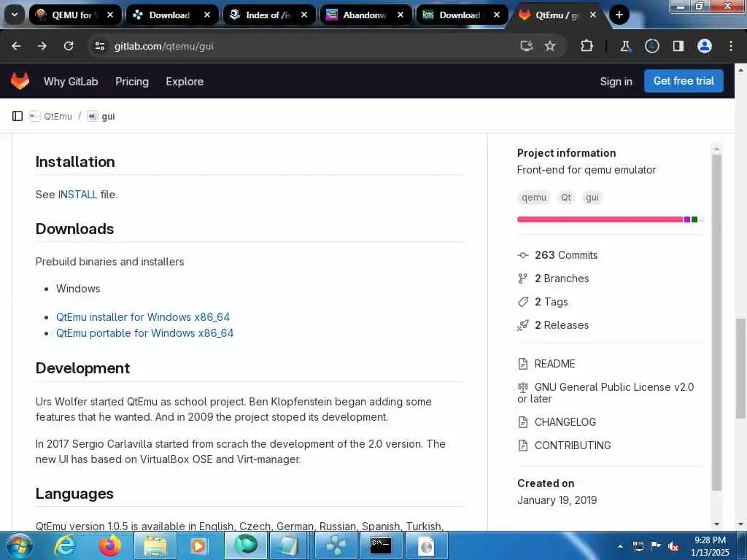Click the network tray icon
This screenshot has height=560, width=747.
coord(638,547)
